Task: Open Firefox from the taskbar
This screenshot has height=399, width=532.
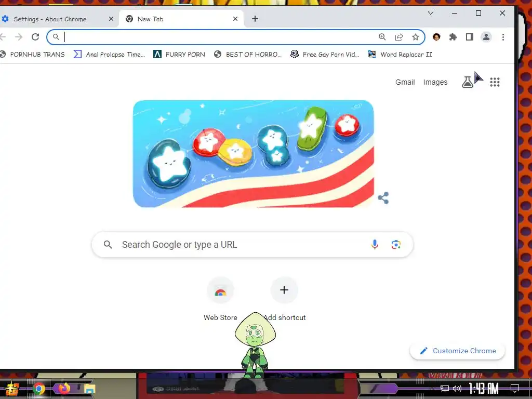Action: pyautogui.click(x=64, y=389)
